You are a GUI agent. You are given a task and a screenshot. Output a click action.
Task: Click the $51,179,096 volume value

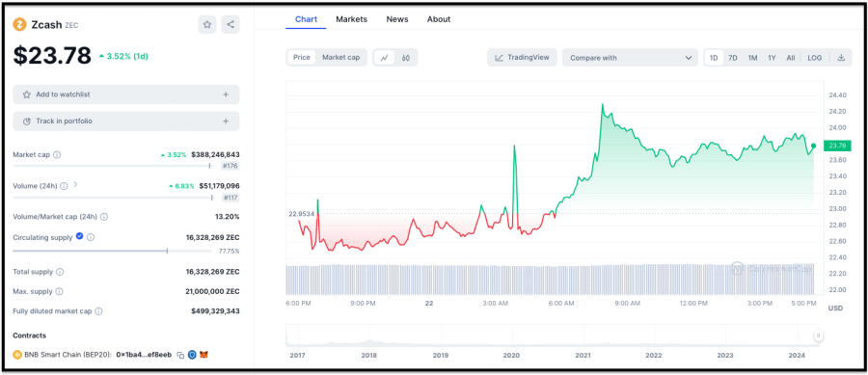pyautogui.click(x=219, y=186)
